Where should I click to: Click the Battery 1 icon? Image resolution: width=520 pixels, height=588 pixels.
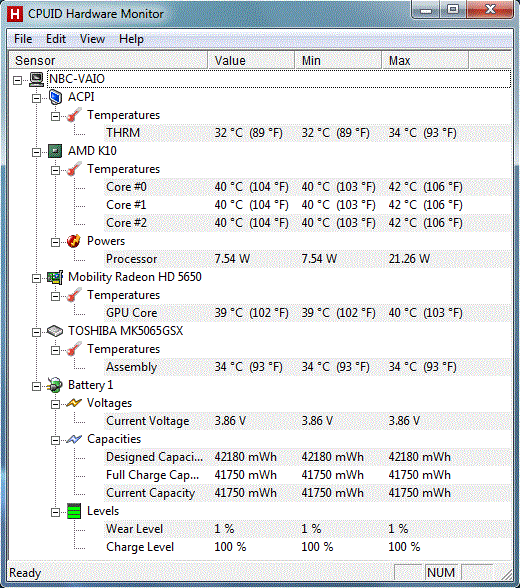point(55,385)
